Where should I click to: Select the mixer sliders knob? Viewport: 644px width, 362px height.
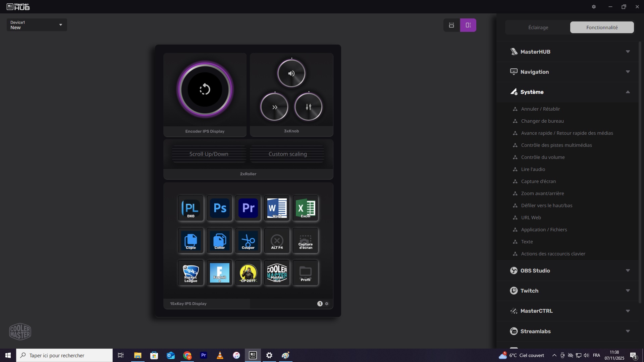(x=308, y=107)
